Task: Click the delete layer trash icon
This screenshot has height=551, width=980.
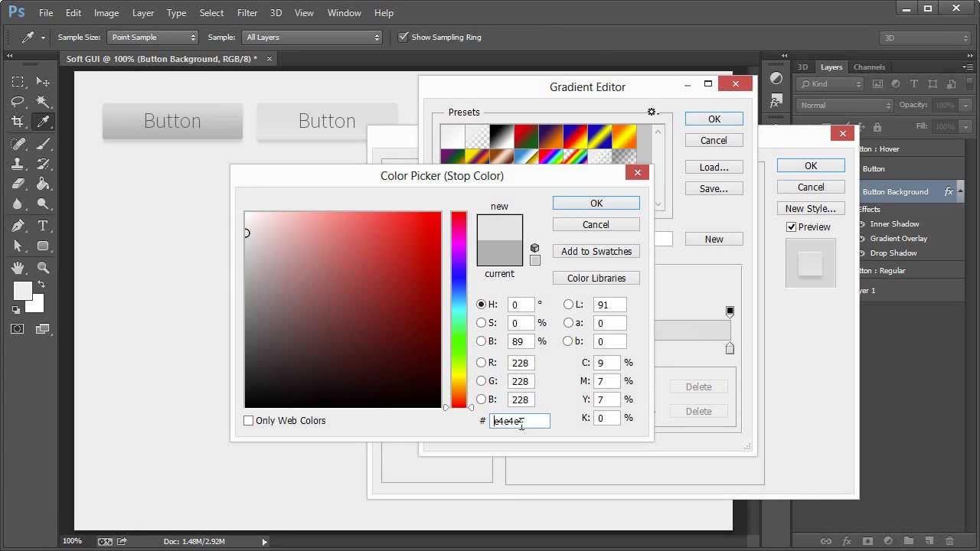Action: tap(949, 541)
